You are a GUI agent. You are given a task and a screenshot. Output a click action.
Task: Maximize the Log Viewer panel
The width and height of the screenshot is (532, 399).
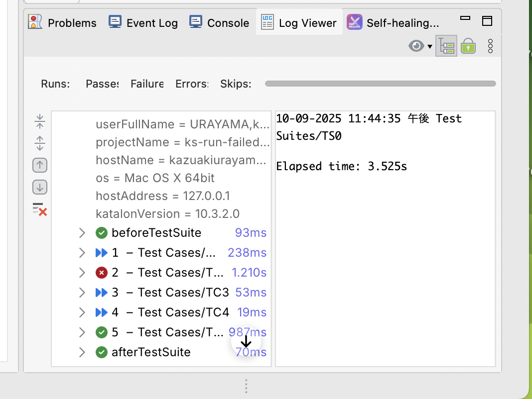487,20
